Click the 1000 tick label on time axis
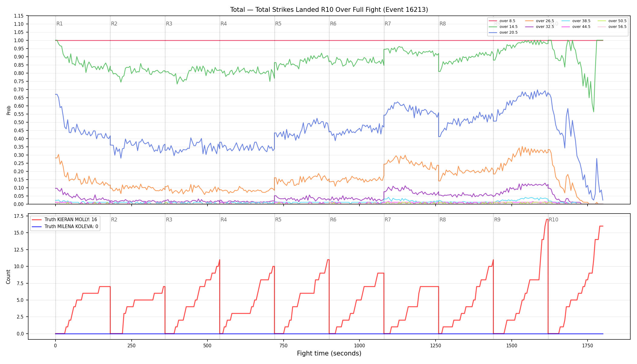This screenshot has height=364, width=637. pos(359,345)
